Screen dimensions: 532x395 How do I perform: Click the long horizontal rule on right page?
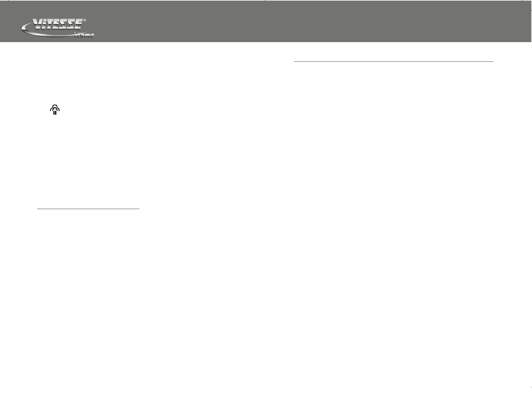click(393, 61)
